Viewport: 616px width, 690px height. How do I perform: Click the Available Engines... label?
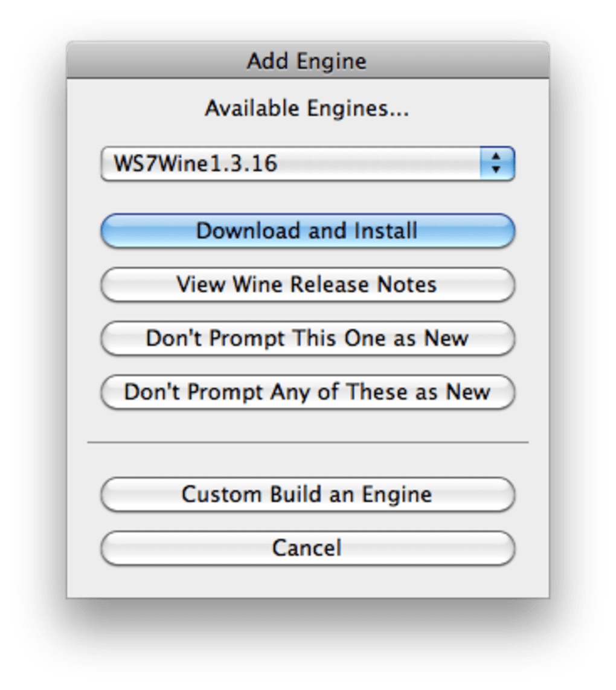307,109
